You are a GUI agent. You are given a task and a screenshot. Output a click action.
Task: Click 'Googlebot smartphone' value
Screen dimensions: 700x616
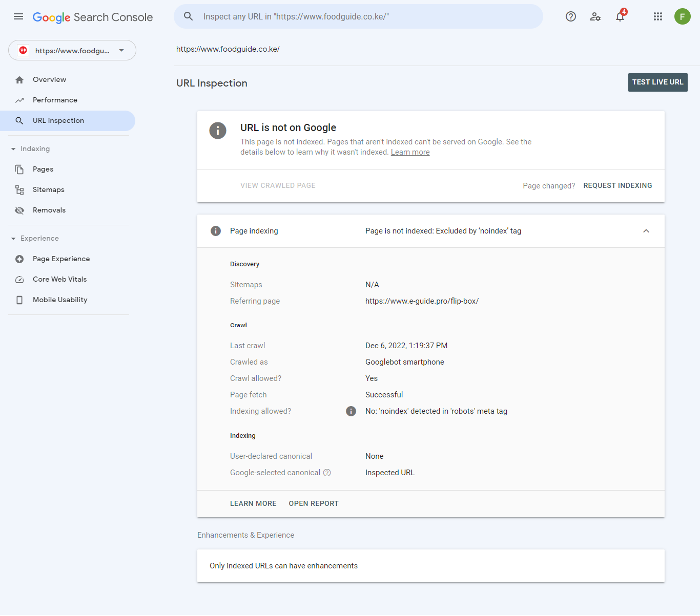coord(405,362)
